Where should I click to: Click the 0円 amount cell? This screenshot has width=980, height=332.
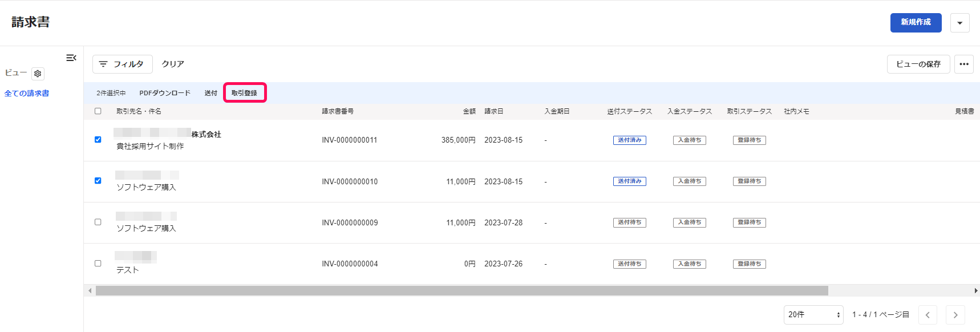[x=469, y=264]
